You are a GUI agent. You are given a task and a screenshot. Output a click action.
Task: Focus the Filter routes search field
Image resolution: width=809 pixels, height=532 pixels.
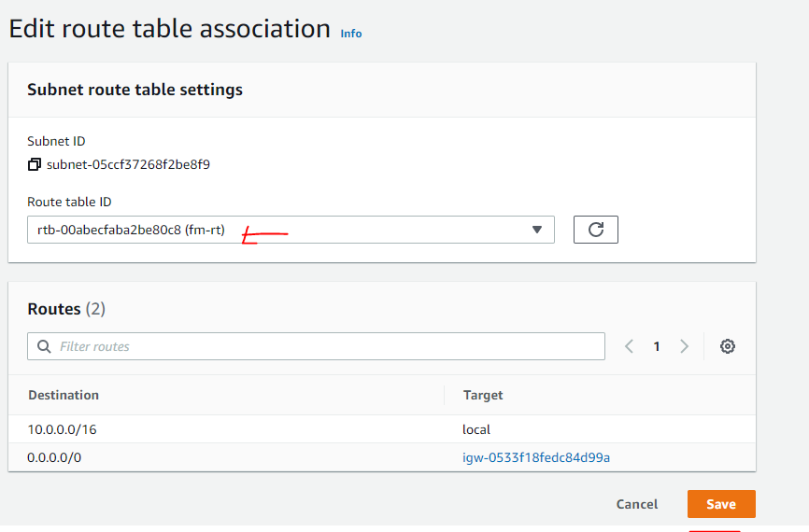coord(327,346)
